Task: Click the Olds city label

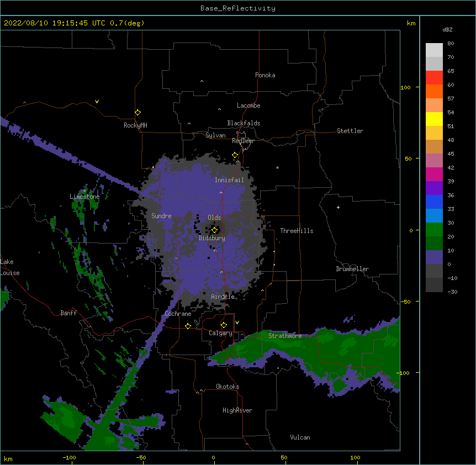Action: pos(214,218)
